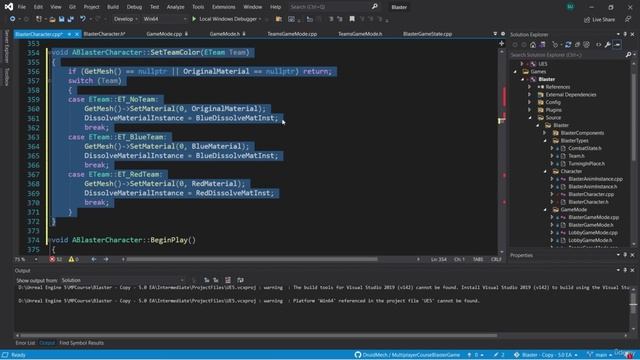640x360 pixels.
Task: Click the search magnifier icon in title bar
Action: [374, 7]
